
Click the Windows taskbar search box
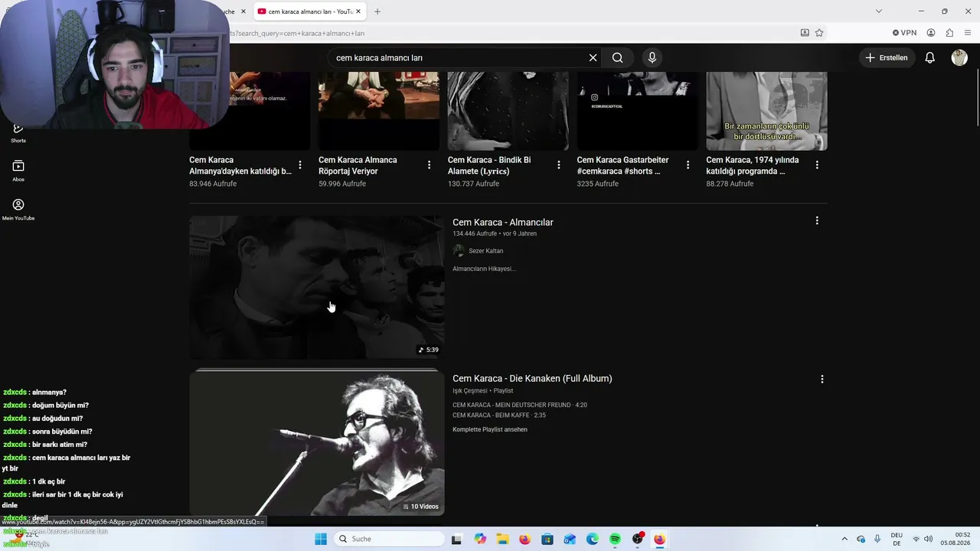[390, 539]
